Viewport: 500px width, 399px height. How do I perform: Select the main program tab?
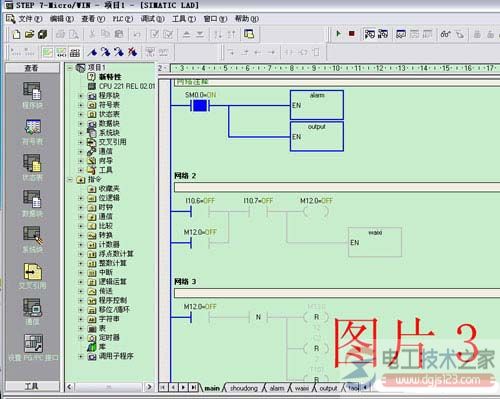(212, 388)
